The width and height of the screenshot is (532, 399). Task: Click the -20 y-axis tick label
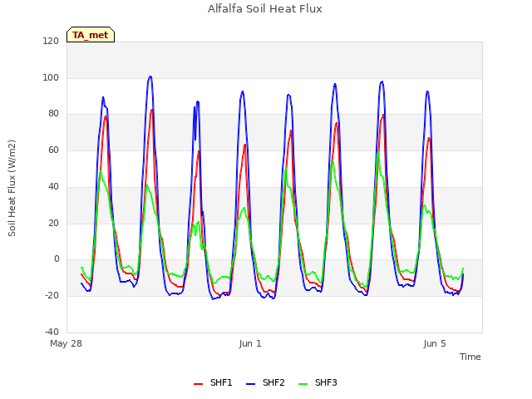click(52, 296)
